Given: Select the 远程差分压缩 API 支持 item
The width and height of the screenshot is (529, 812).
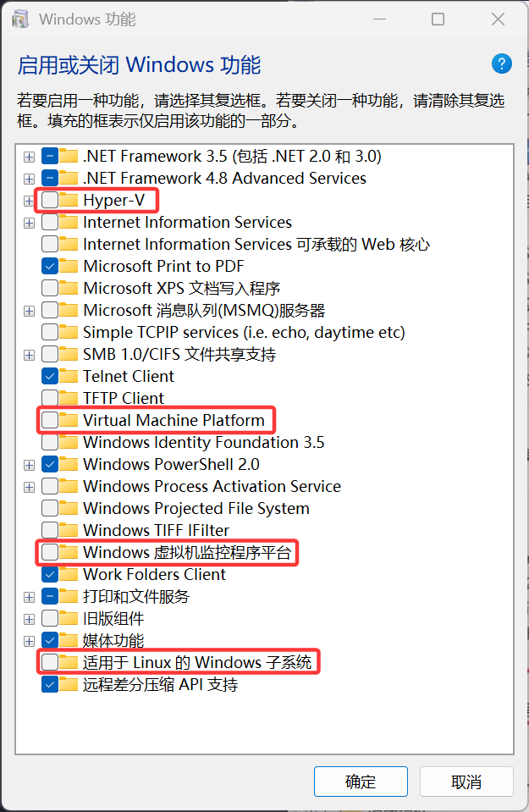Looking at the screenshot, I should click(160, 685).
